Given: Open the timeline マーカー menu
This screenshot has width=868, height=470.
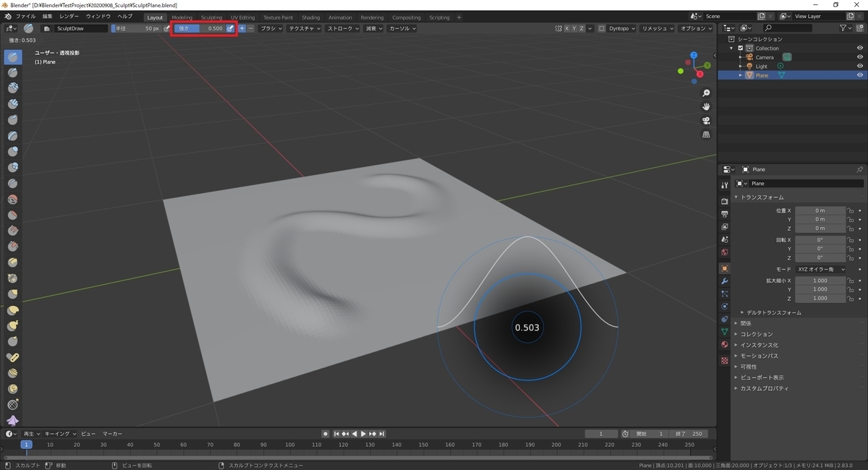Looking at the screenshot, I should [112, 434].
